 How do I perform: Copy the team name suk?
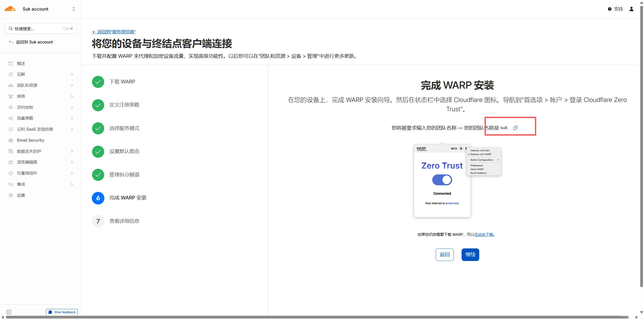pos(515,128)
